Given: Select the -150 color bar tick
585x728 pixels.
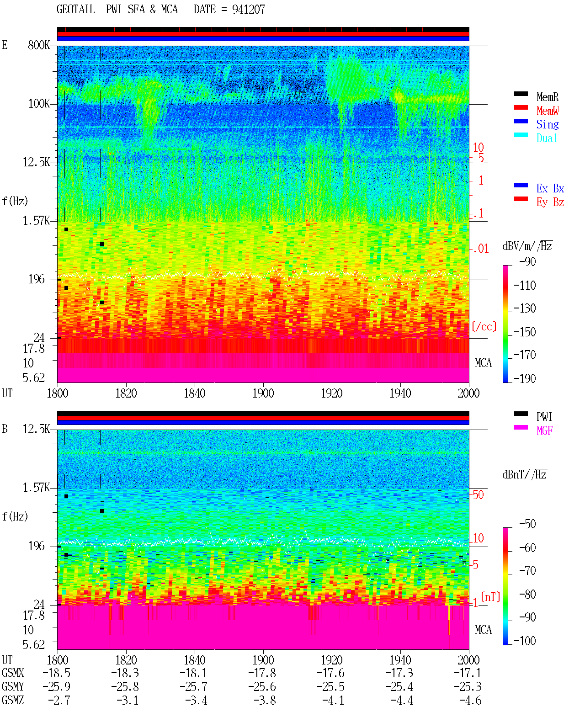Looking at the screenshot, I should 525,332.
